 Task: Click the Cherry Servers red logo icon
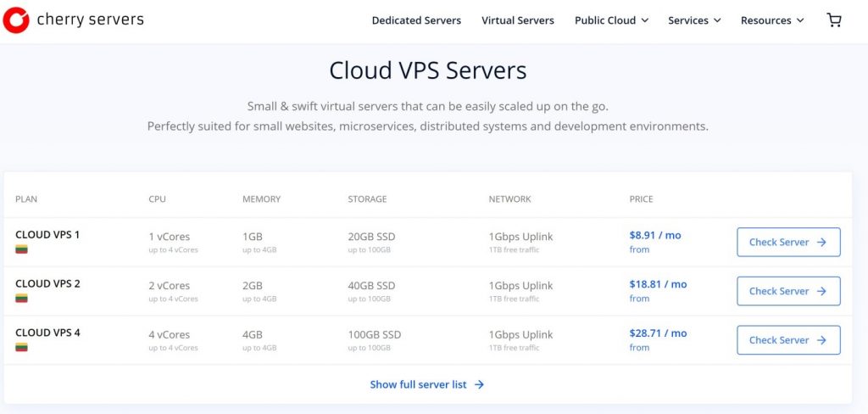[16, 20]
